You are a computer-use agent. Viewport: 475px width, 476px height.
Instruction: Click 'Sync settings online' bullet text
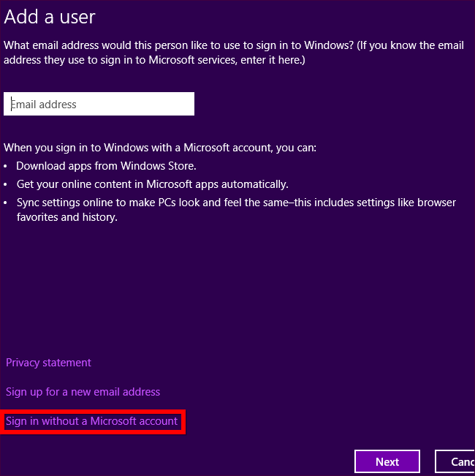236,210
